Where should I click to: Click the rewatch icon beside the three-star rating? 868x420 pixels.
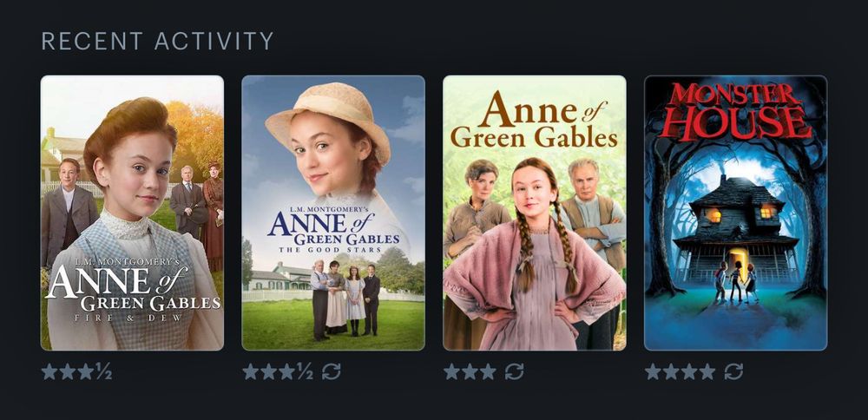(514, 371)
